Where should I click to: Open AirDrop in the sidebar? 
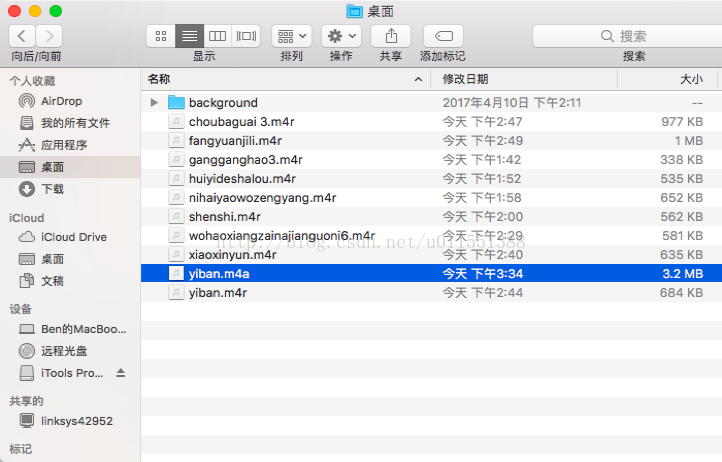(70, 101)
